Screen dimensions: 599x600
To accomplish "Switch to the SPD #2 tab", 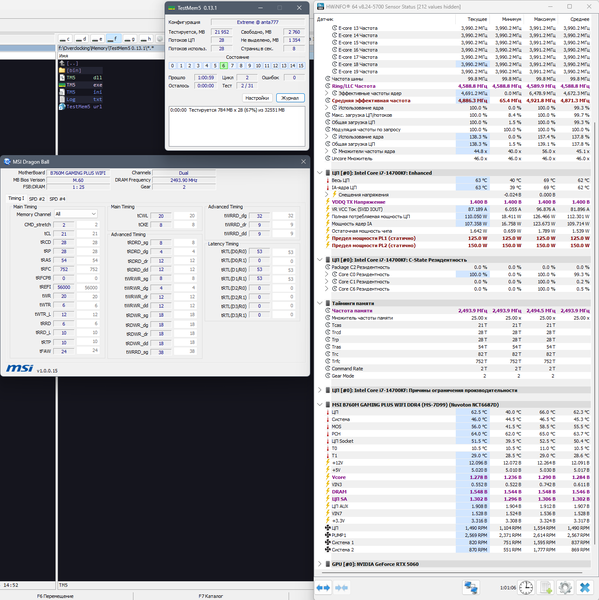I will (37, 199).
